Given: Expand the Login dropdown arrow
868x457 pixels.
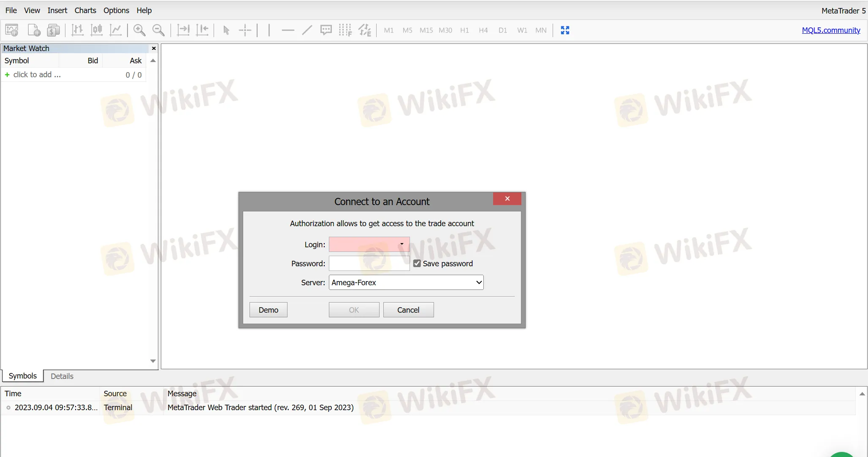Looking at the screenshot, I should (402, 244).
